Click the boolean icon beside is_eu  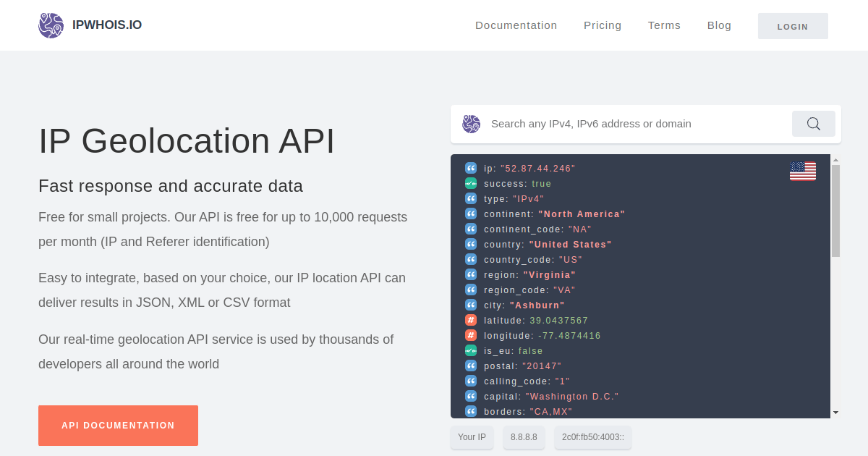click(x=471, y=350)
